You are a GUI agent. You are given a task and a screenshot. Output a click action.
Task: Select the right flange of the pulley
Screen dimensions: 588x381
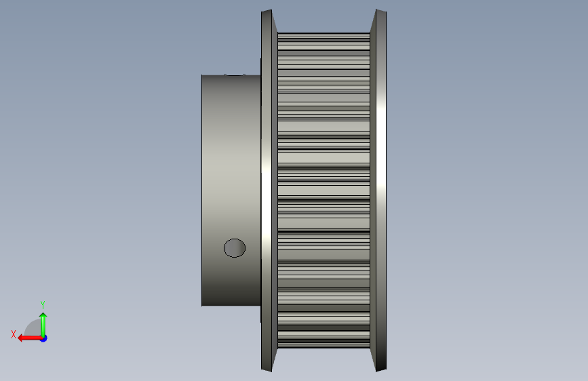coord(378,190)
